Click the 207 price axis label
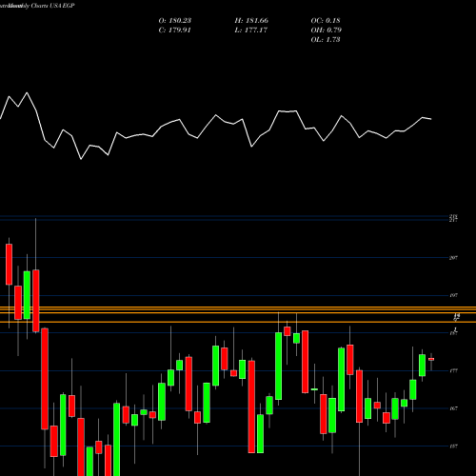This screenshot has width=476, height=476. [x=453, y=258]
